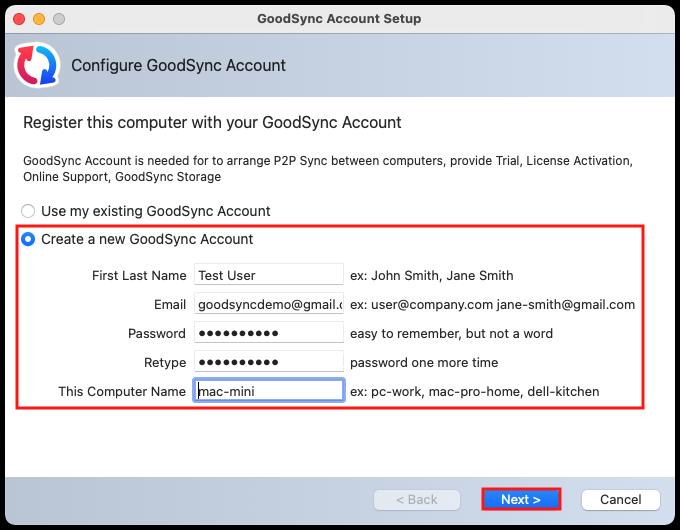The height and width of the screenshot is (530, 680).
Task: Click the Register this computer heading text
Action: 212,123
